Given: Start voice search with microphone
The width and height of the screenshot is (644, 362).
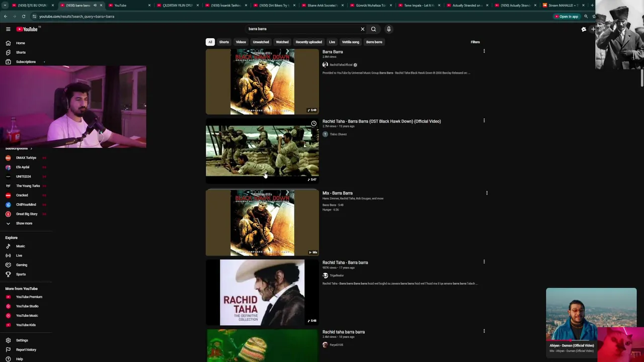Looking at the screenshot, I should coord(388,29).
